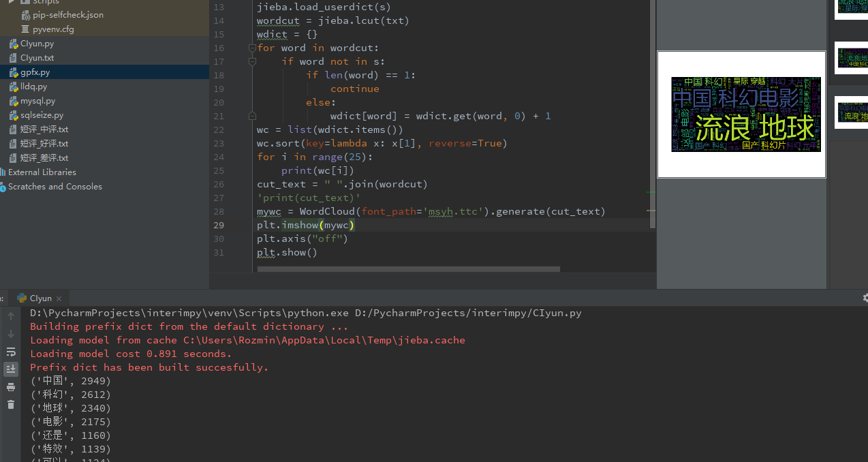Open pyvenv.cfg in project tree
868x462 pixels.
click(x=53, y=29)
